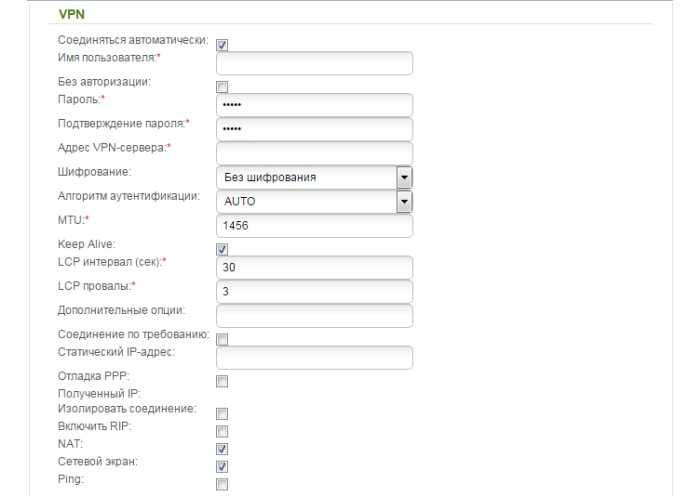Enable Соединение по требованию checkbox
The height and width of the screenshot is (497, 700).
pyautogui.click(x=222, y=339)
